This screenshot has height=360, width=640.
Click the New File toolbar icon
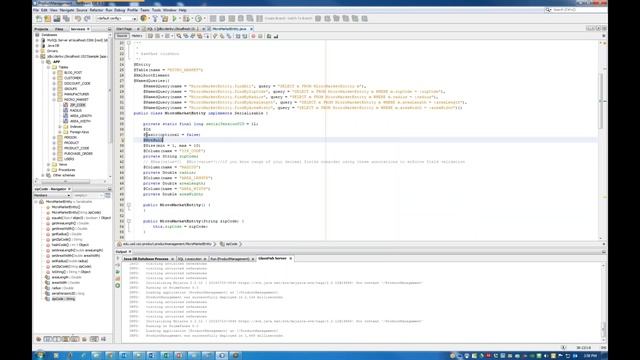(39, 18)
